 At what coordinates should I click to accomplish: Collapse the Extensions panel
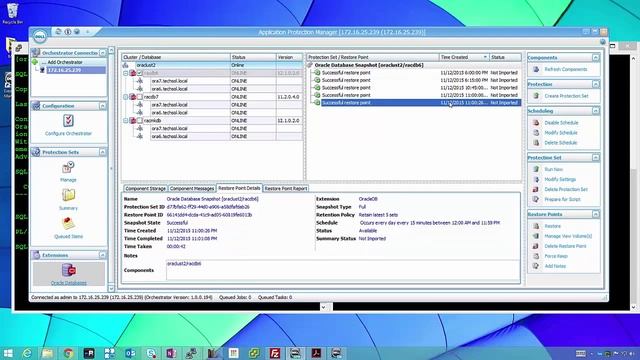point(102,255)
